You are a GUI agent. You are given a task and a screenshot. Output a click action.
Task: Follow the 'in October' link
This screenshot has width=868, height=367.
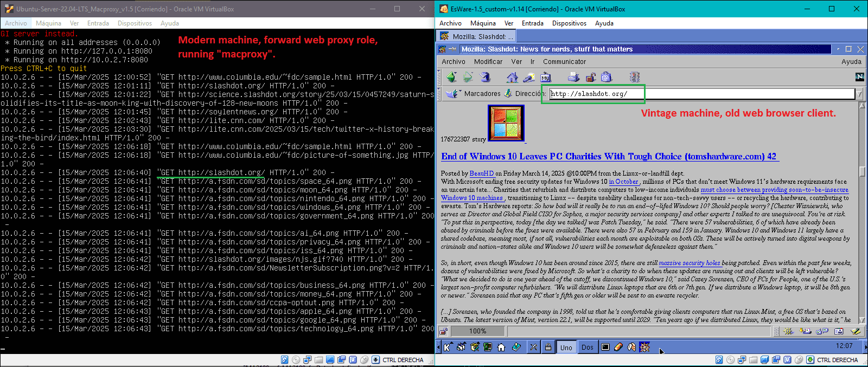tap(624, 182)
